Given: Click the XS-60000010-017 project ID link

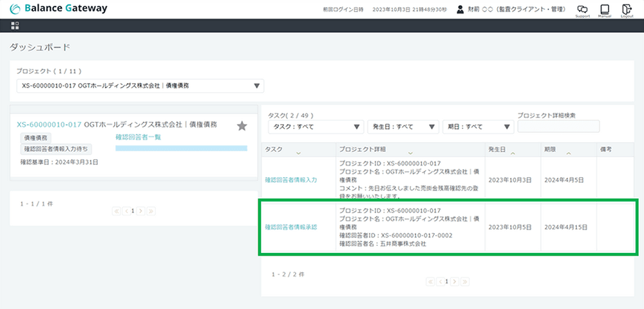Looking at the screenshot, I should 49,124.
